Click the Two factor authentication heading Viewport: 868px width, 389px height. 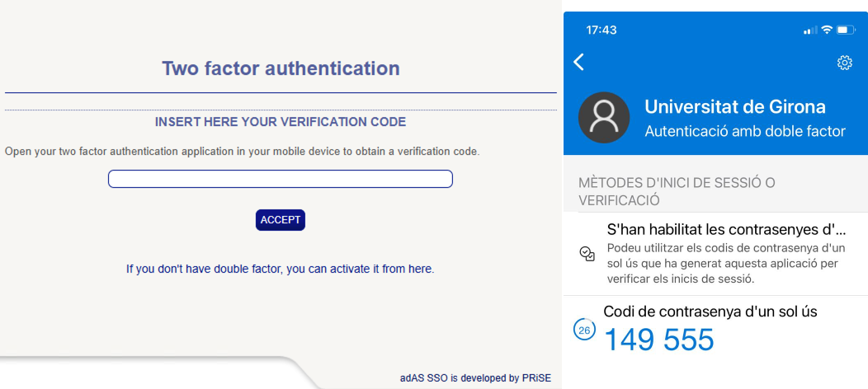(281, 68)
